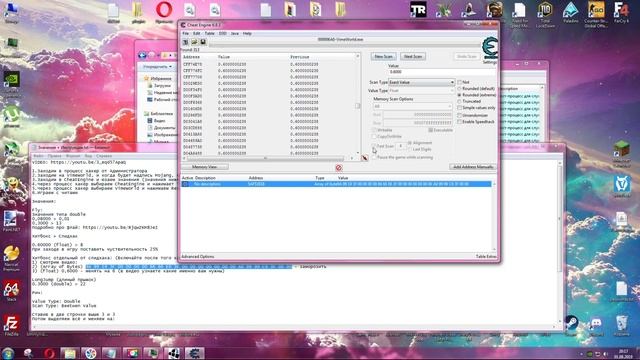Viewport: 640px width, 360px height.
Task: Expand the Scan Type dropdown
Action: pyautogui.click(x=421, y=82)
